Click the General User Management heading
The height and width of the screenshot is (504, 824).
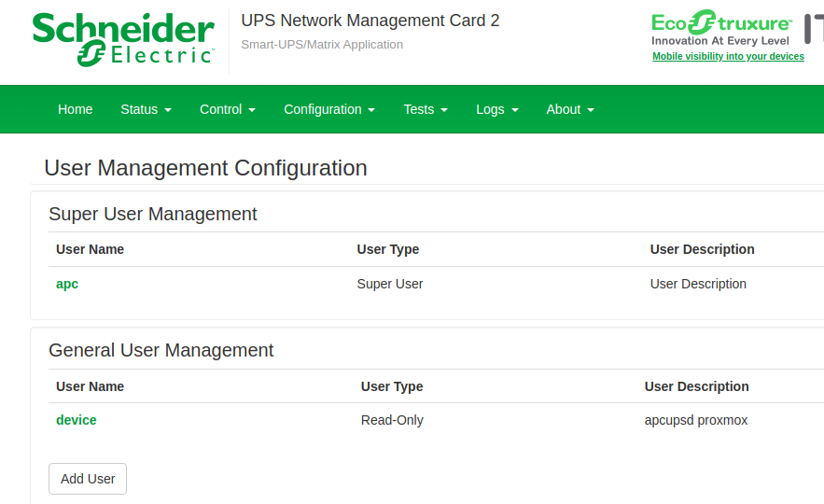(161, 350)
